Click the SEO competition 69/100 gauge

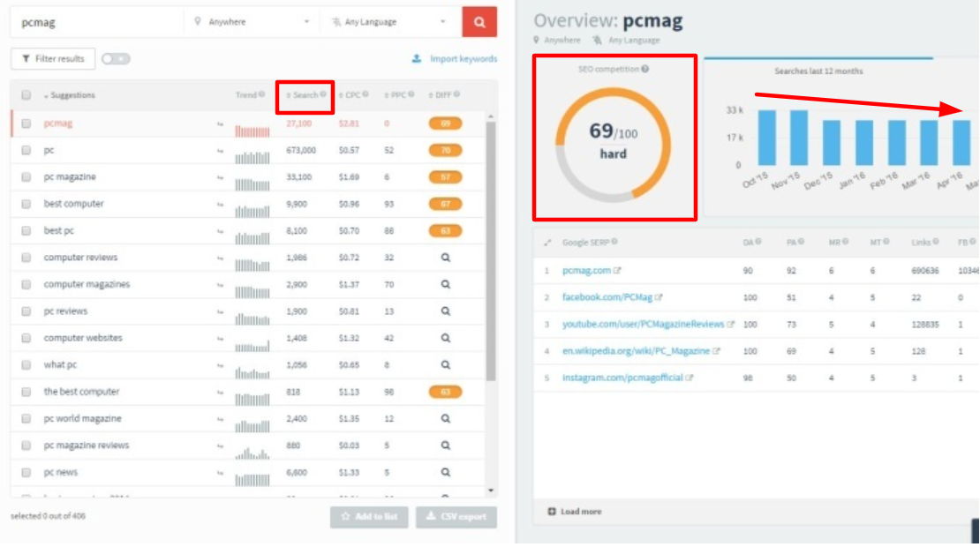point(613,145)
